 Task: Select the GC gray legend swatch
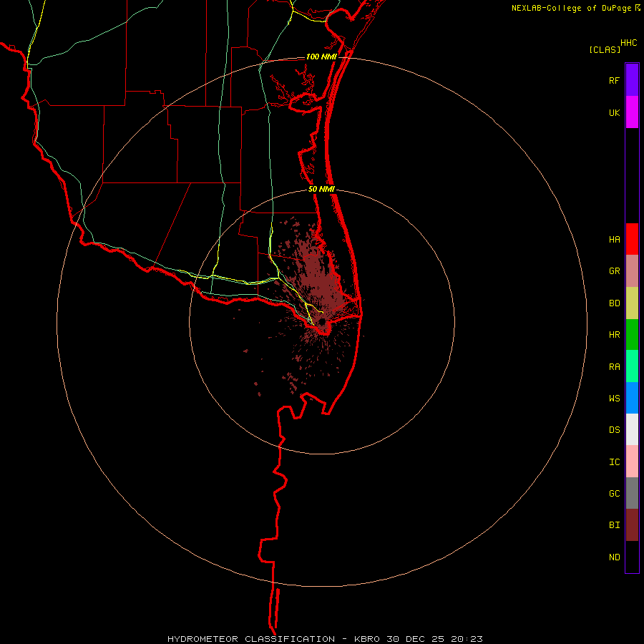click(632, 493)
